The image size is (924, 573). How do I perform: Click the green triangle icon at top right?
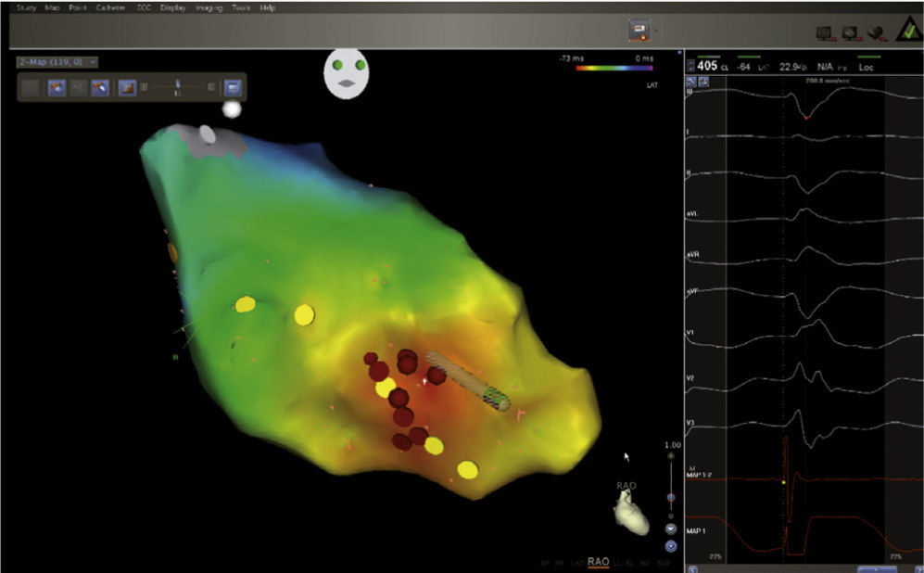(903, 32)
